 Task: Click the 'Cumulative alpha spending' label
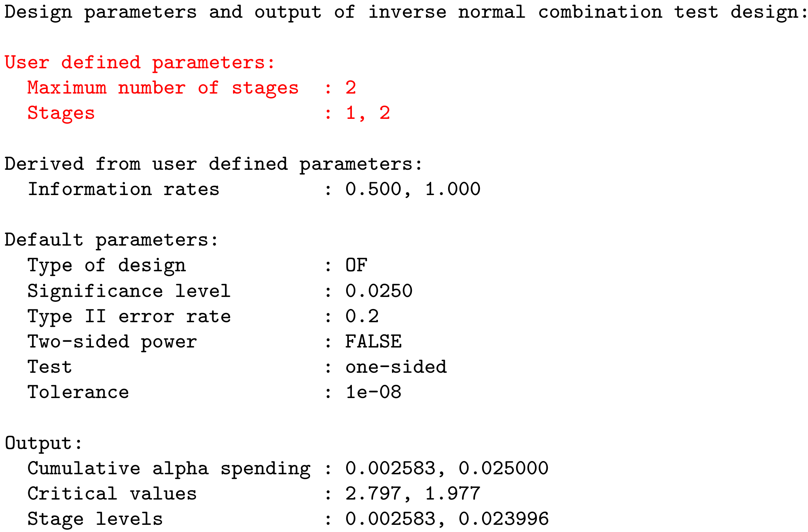[x=169, y=469]
